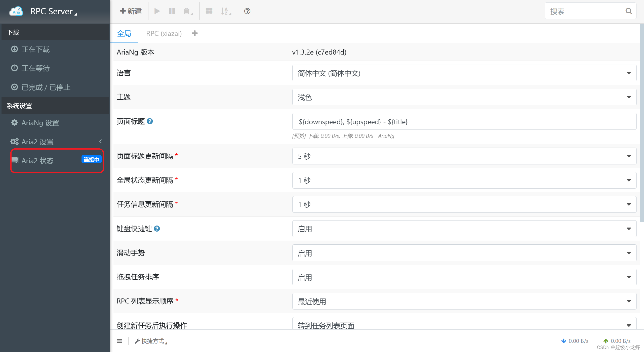Click the 系统设置 section header
The height and width of the screenshot is (352, 644).
(55, 106)
